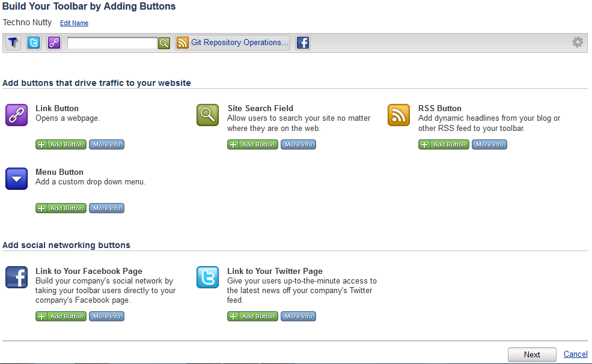Open the 'Git Repository Operations' RSS feed
Image resolution: width=592 pixels, height=364 pixels.
232,42
